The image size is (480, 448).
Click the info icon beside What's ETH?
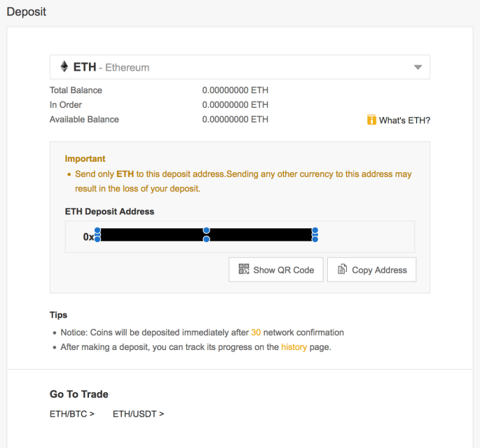(x=371, y=120)
